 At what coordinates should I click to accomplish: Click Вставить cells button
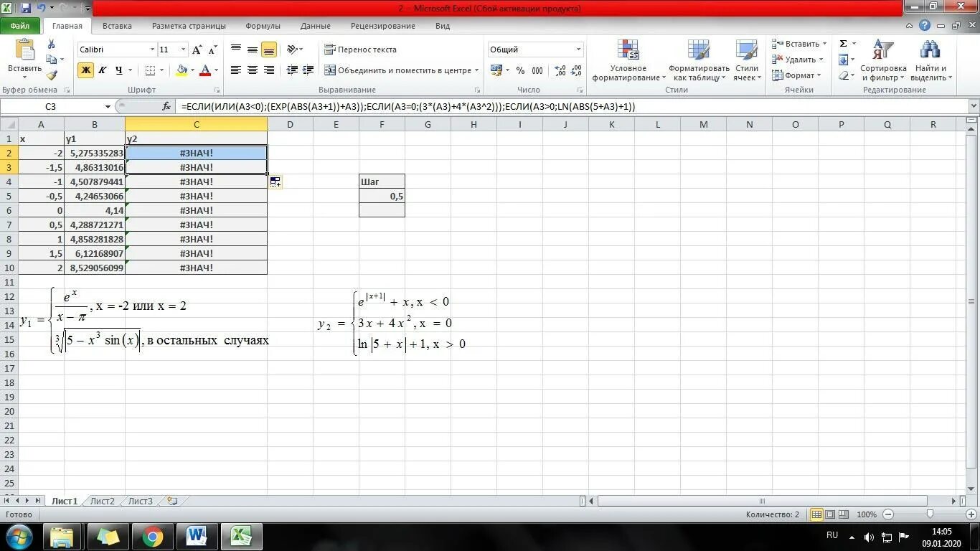click(799, 44)
